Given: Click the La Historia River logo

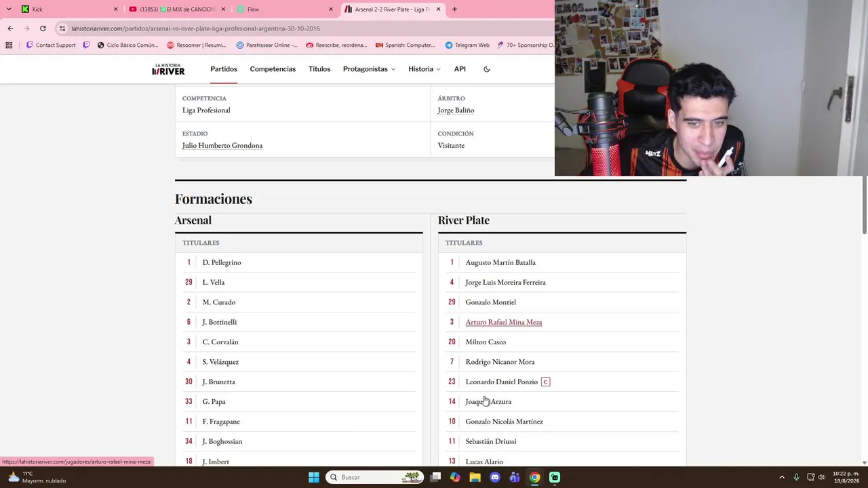Looking at the screenshot, I should click(x=168, y=69).
